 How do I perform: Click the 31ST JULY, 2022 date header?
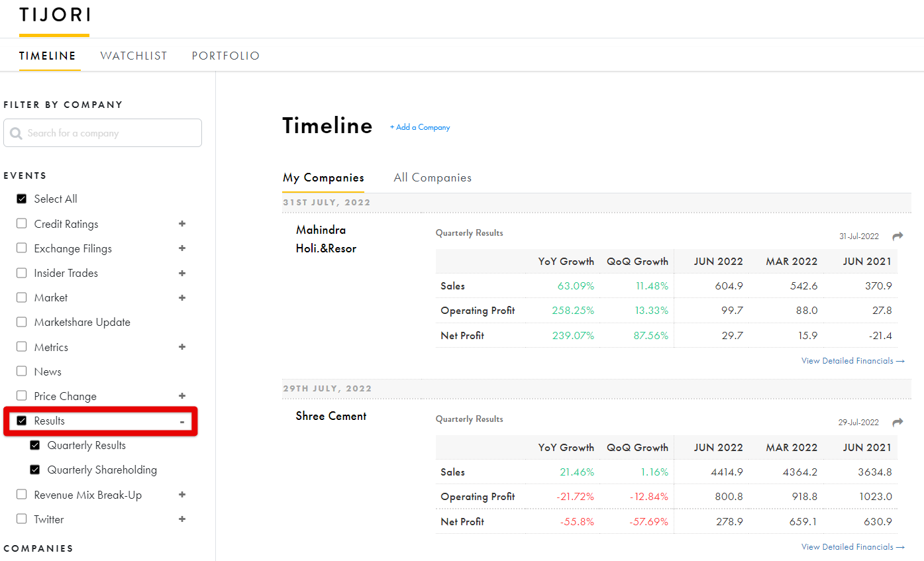(327, 203)
